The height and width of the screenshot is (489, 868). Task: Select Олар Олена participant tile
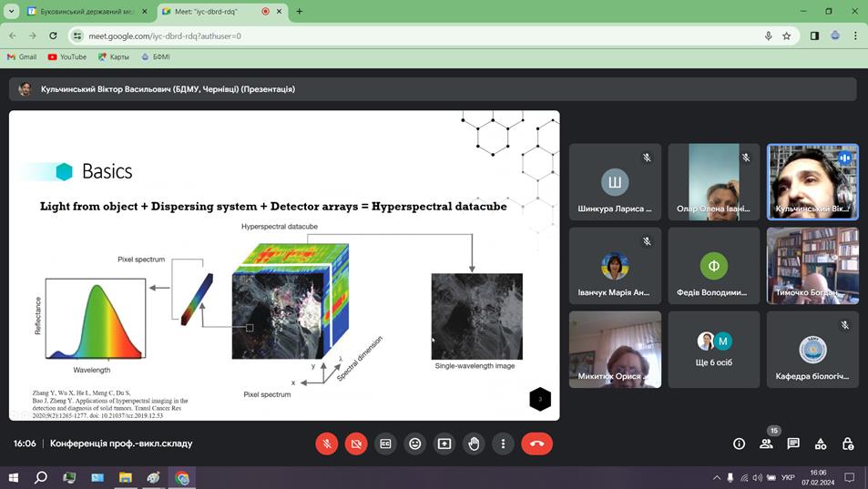click(713, 182)
